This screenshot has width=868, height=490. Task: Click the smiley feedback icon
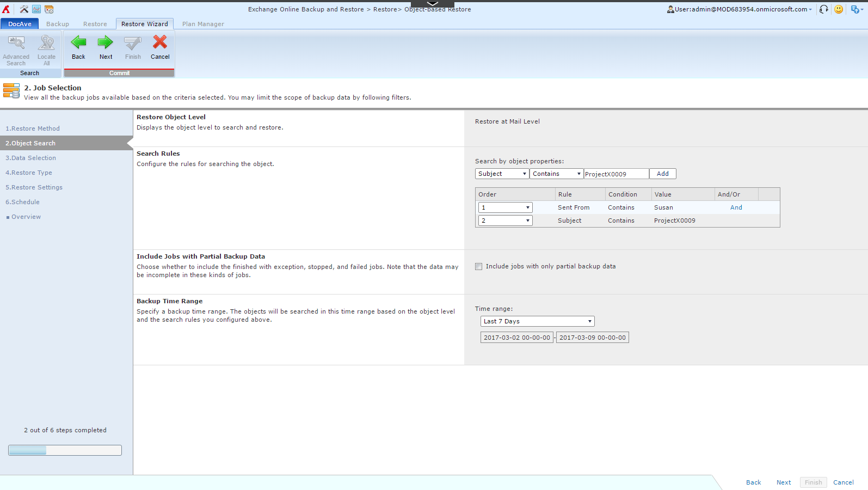[x=839, y=9]
